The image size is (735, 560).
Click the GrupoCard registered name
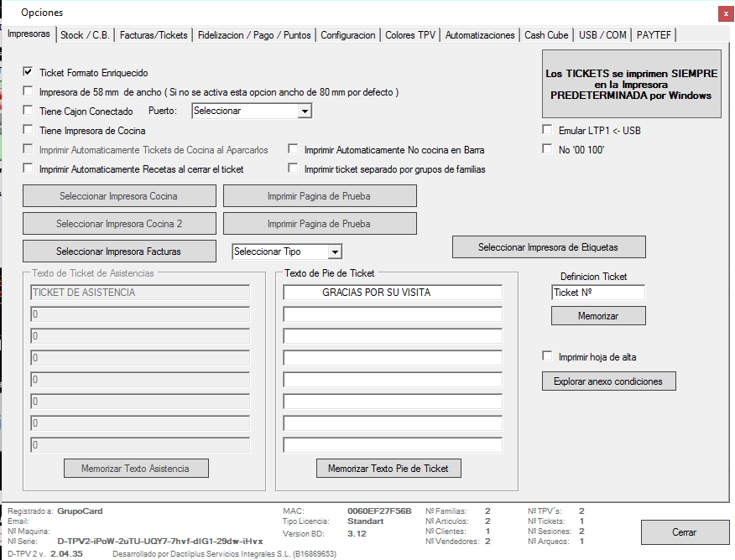(x=80, y=511)
